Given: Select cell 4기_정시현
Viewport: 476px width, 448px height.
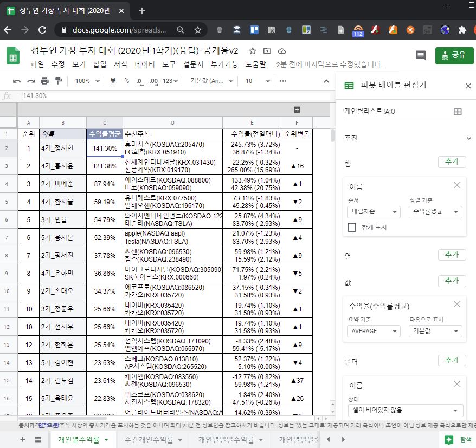Looking at the screenshot, I should pos(63,148).
